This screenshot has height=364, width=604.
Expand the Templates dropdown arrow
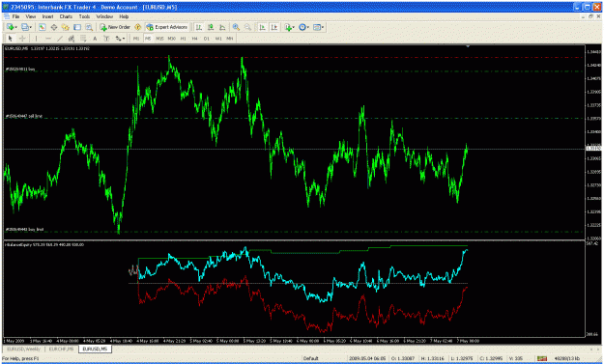point(323,27)
